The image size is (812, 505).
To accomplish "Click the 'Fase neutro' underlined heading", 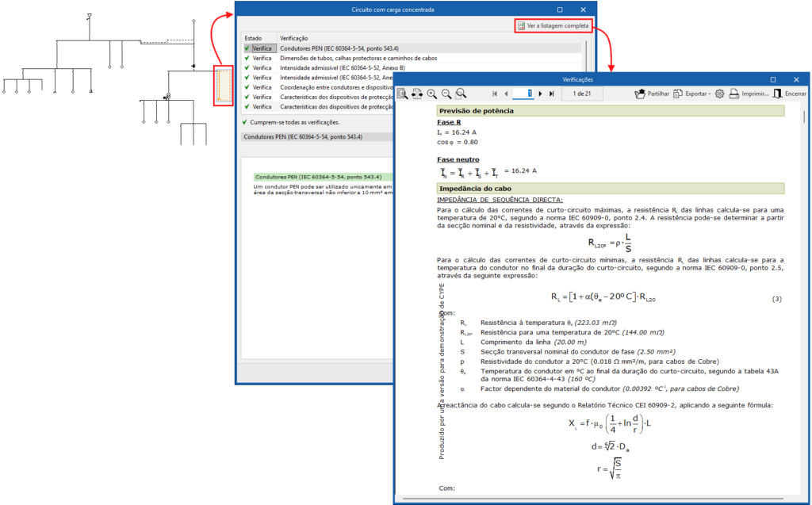I will click(x=458, y=159).
